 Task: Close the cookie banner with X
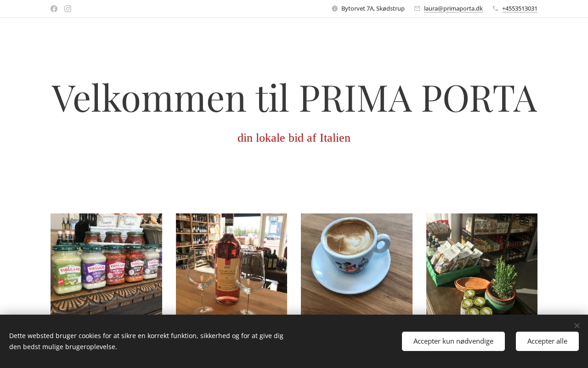click(x=577, y=326)
